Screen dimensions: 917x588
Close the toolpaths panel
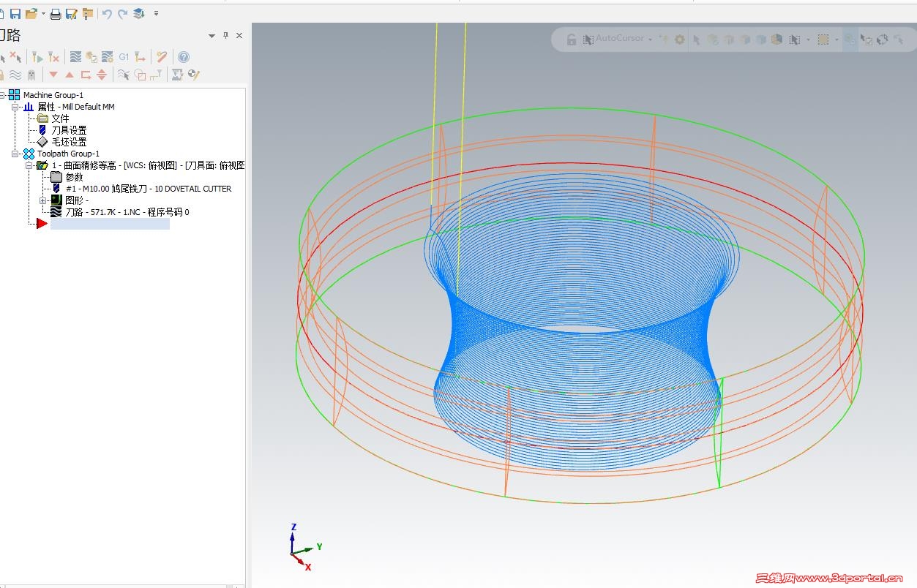(x=239, y=36)
